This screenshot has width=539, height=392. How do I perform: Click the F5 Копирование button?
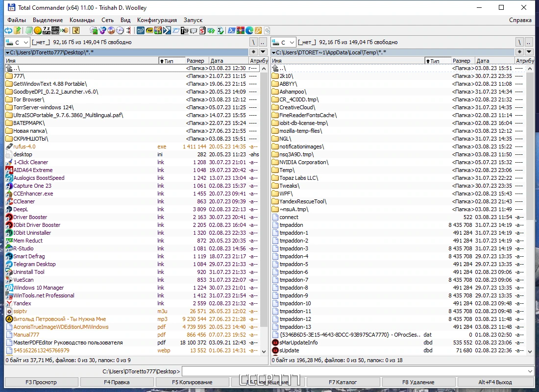coord(192,382)
